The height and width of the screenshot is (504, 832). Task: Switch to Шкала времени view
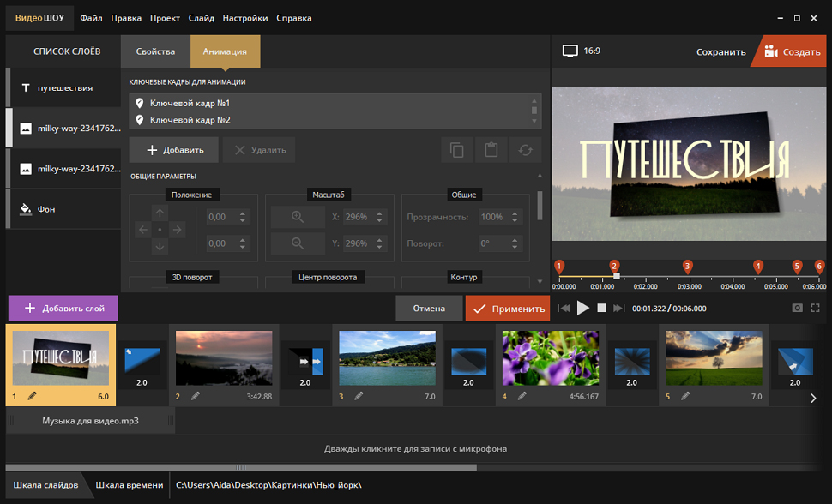tap(130, 485)
